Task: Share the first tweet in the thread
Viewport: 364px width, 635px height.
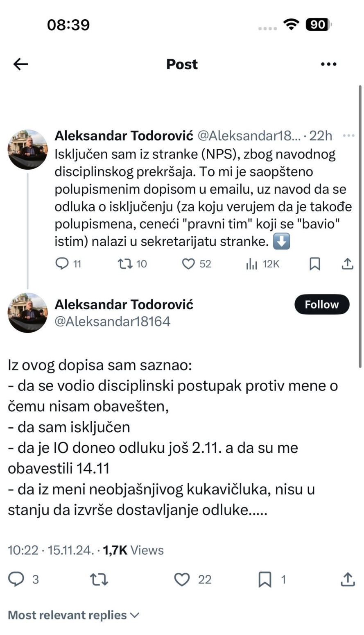Action: 347,264
